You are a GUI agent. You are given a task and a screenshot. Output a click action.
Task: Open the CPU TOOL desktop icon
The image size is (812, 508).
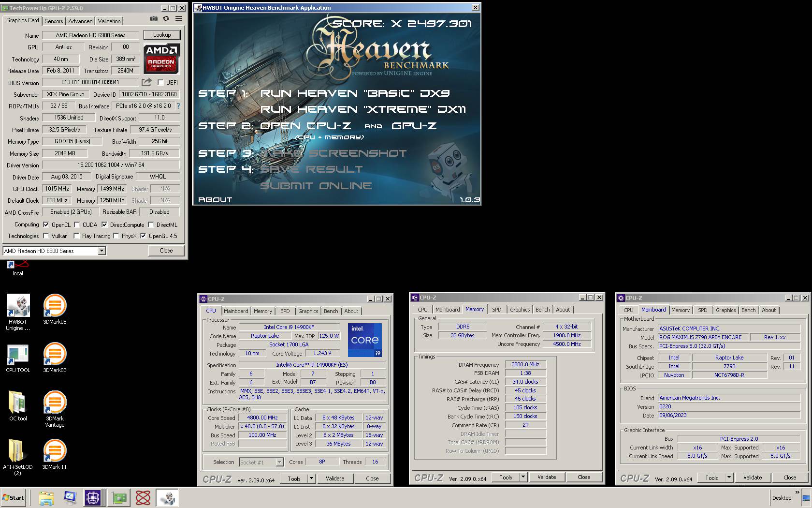click(18, 359)
